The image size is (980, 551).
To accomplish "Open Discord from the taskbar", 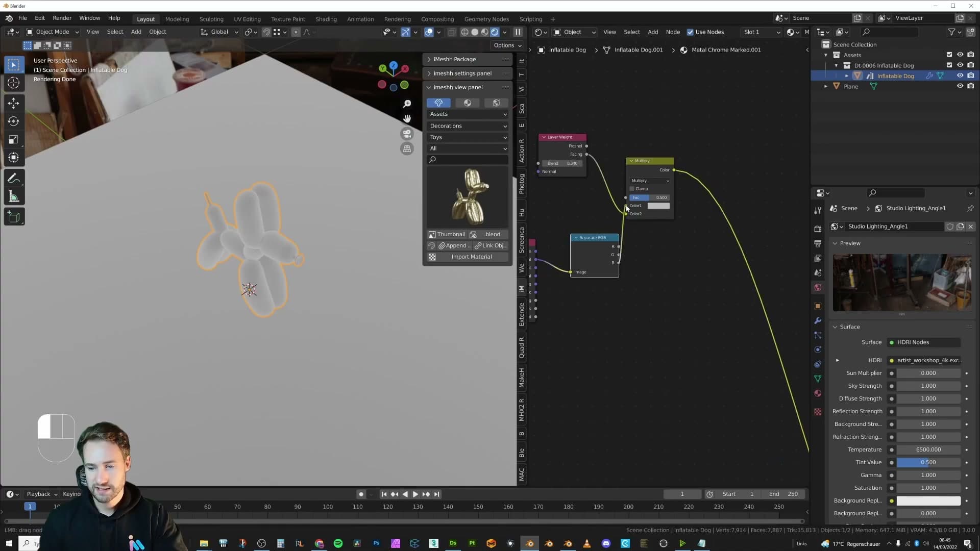I will point(606,544).
